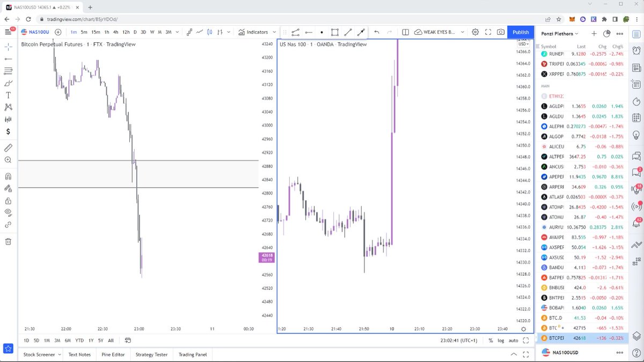Open Indicators templates dropdown arrow
This screenshot has height=362, width=644.
click(274, 32)
